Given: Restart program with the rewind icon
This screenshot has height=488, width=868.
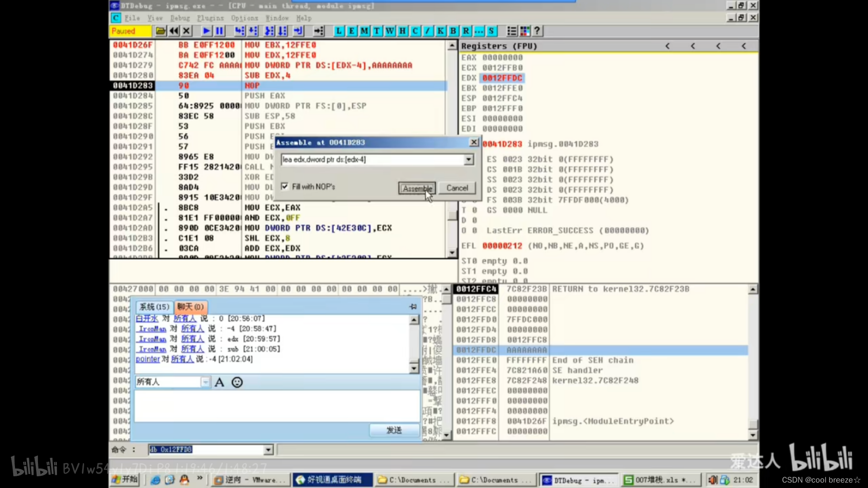Looking at the screenshot, I should point(174,31).
